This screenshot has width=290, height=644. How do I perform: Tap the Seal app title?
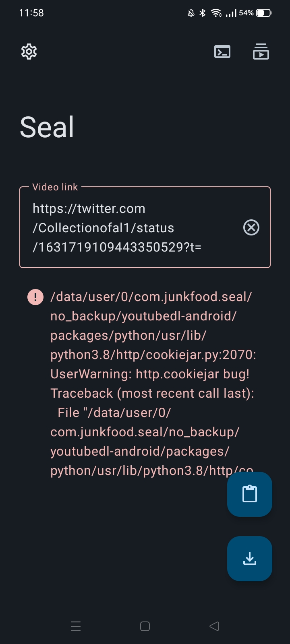(x=47, y=126)
